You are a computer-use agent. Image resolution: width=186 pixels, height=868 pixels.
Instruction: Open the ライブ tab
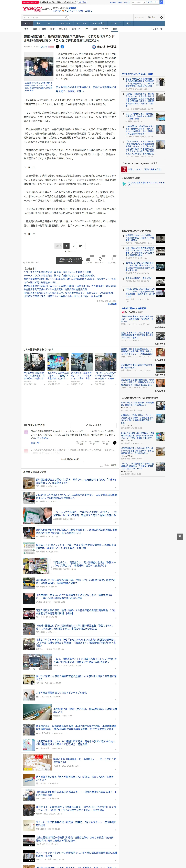tap(49, 24)
